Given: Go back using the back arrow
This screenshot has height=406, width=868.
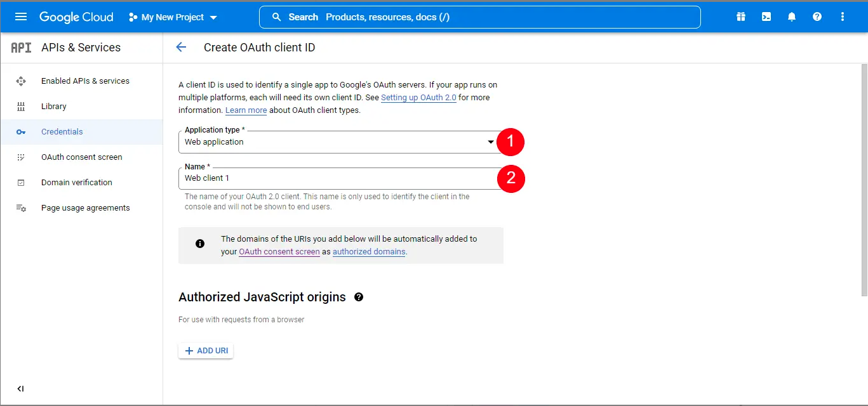Looking at the screenshot, I should [181, 46].
